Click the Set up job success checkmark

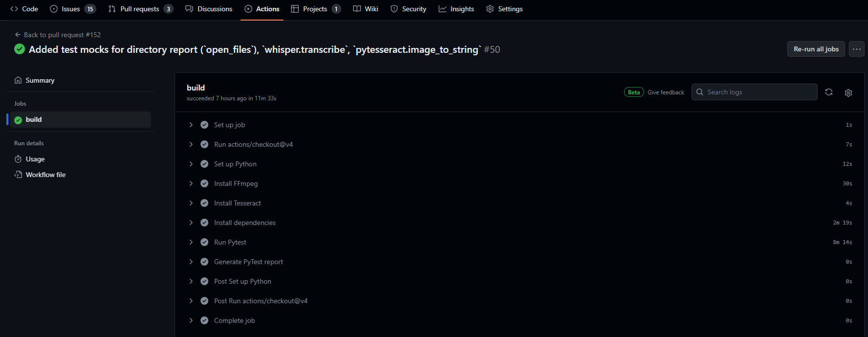coord(204,125)
